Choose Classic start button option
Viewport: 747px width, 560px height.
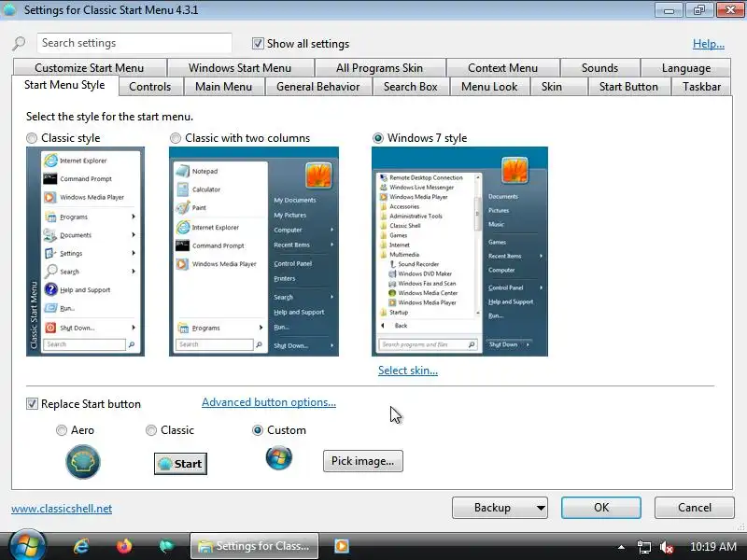click(151, 430)
